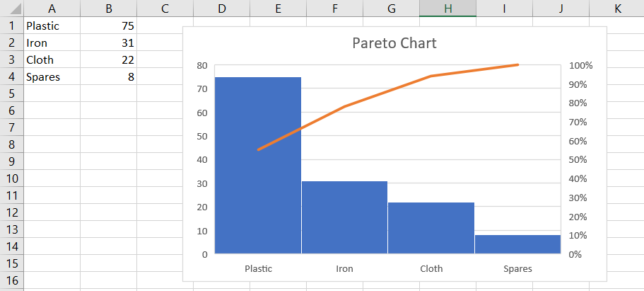Select cell B2 with value 31
Image resolution: width=644 pixels, height=291 pixels.
(x=108, y=42)
